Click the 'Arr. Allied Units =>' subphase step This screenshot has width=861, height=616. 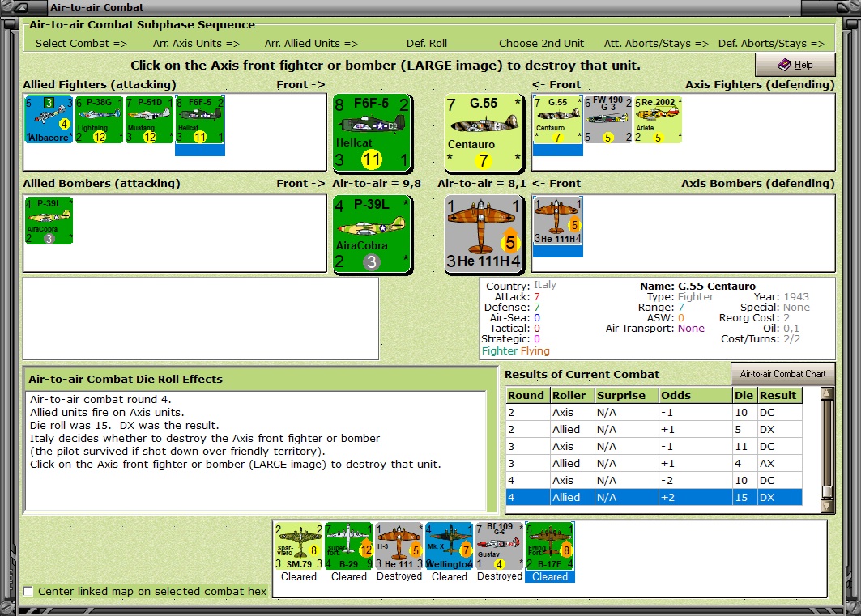coord(311,44)
